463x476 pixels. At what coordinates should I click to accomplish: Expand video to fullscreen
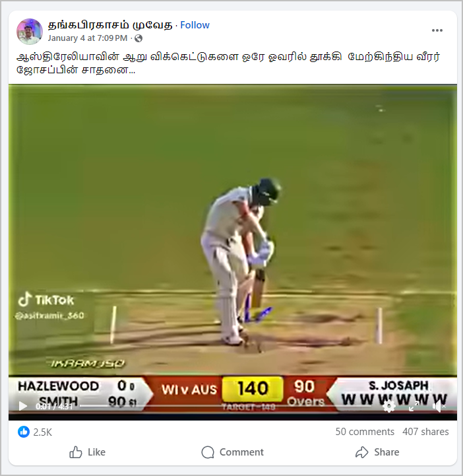click(x=414, y=406)
